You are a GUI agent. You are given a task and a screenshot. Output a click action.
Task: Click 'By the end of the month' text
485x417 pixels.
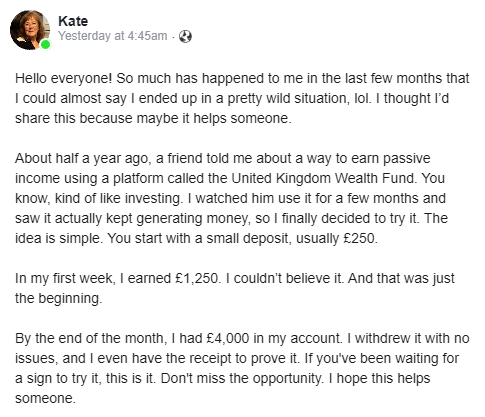pyautogui.click(x=90, y=338)
